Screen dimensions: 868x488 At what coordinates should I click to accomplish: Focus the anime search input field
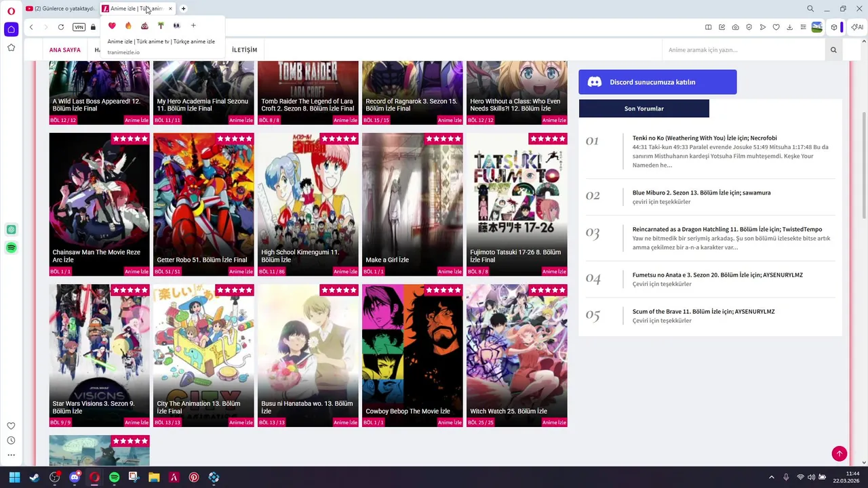[x=744, y=50]
